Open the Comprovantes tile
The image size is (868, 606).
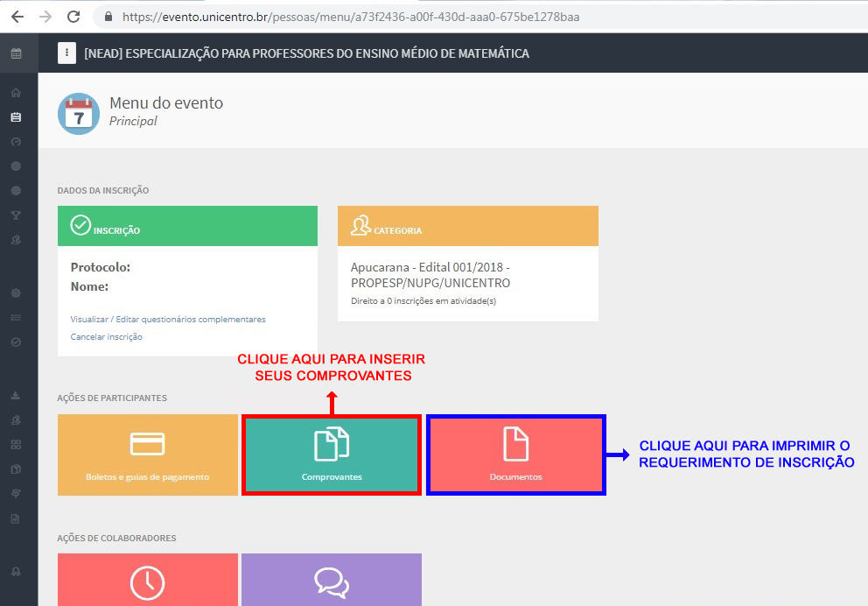332,454
